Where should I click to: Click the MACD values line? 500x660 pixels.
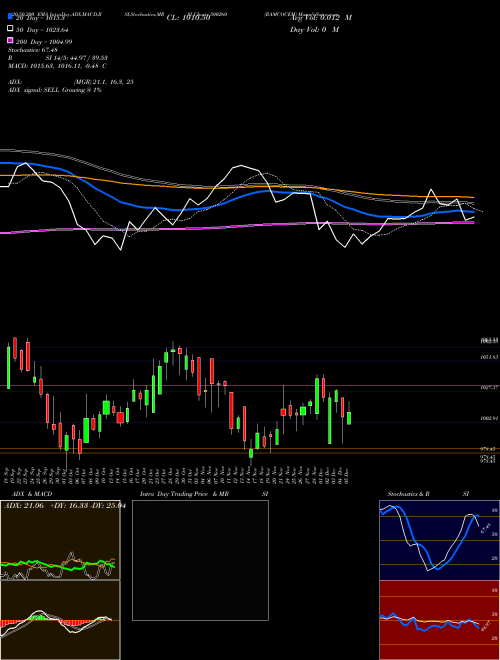click(57, 66)
